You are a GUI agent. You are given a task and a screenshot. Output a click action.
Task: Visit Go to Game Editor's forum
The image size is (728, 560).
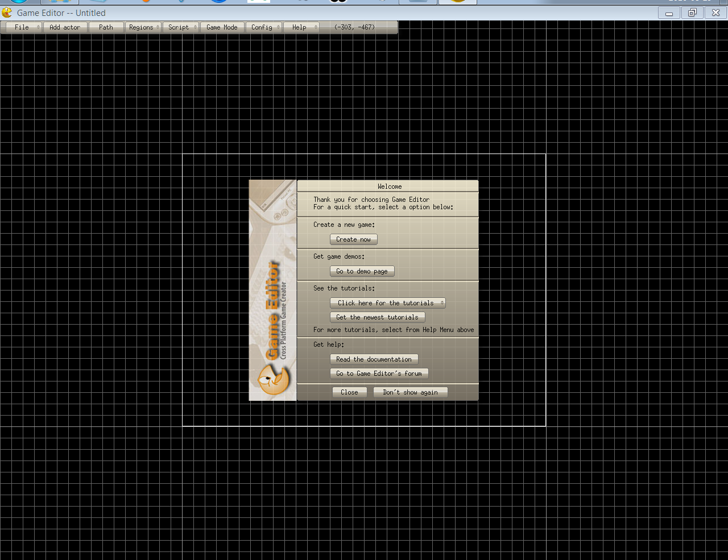tap(379, 374)
